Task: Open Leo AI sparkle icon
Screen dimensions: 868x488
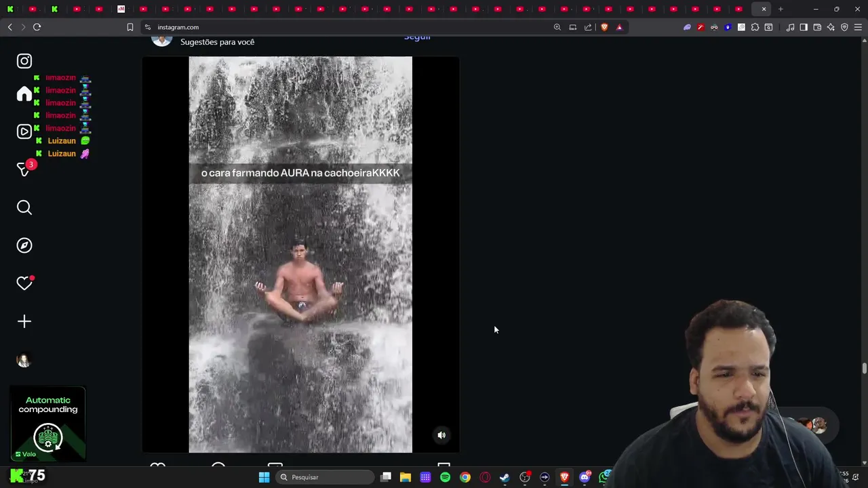Action: coord(831,27)
